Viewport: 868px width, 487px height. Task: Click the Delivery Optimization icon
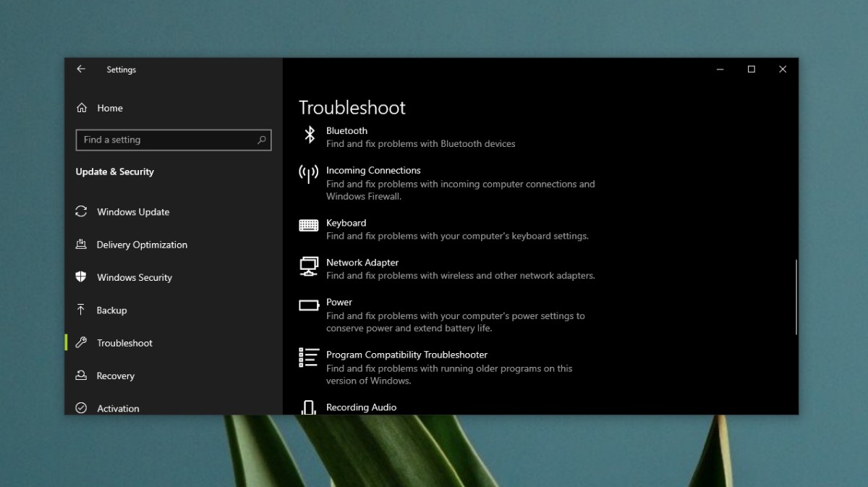pos(81,245)
